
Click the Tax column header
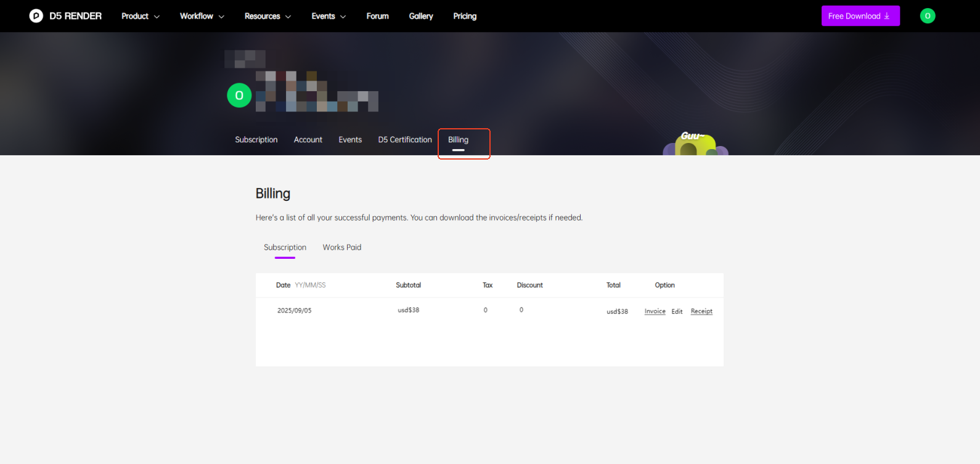click(488, 285)
